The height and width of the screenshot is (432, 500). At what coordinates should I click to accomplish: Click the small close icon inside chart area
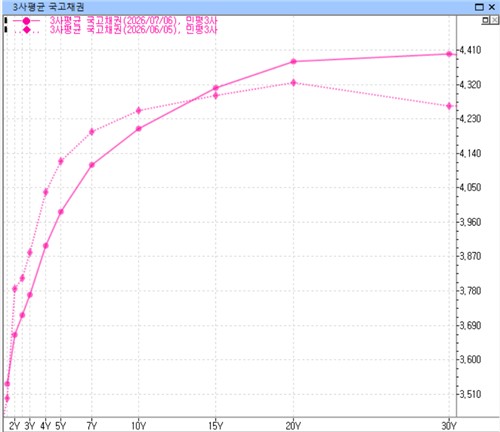click(x=495, y=20)
